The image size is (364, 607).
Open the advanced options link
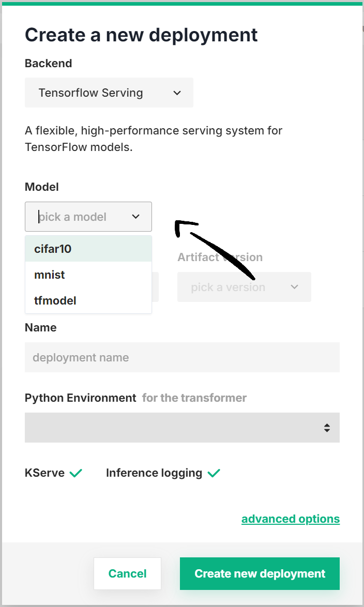pyautogui.click(x=290, y=519)
